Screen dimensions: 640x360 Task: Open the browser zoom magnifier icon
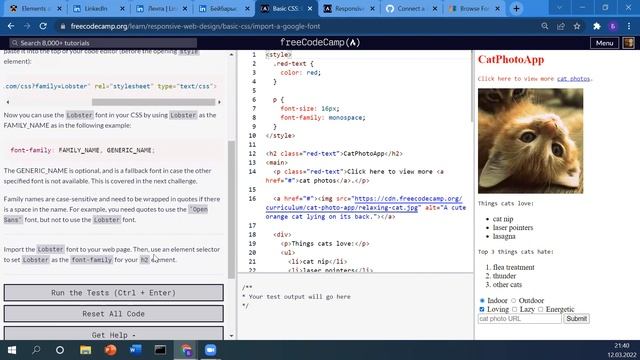pos(544,26)
